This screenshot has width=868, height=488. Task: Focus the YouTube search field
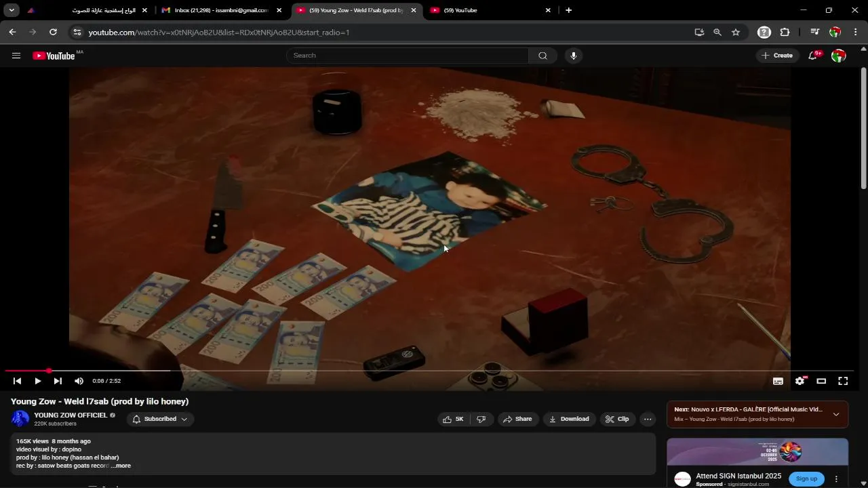(407, 56)
